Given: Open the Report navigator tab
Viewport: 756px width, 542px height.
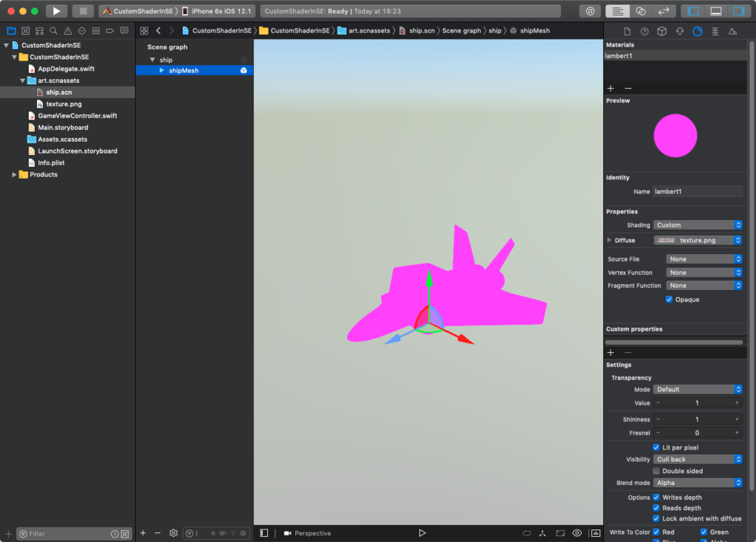Looking at the screenshot, I should click(124, 31).
